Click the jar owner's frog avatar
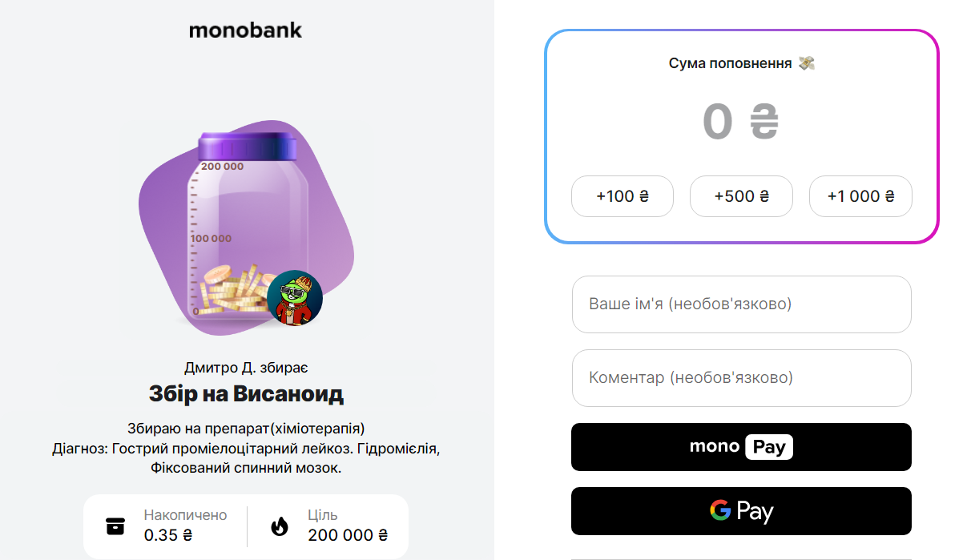 (294, 298)
